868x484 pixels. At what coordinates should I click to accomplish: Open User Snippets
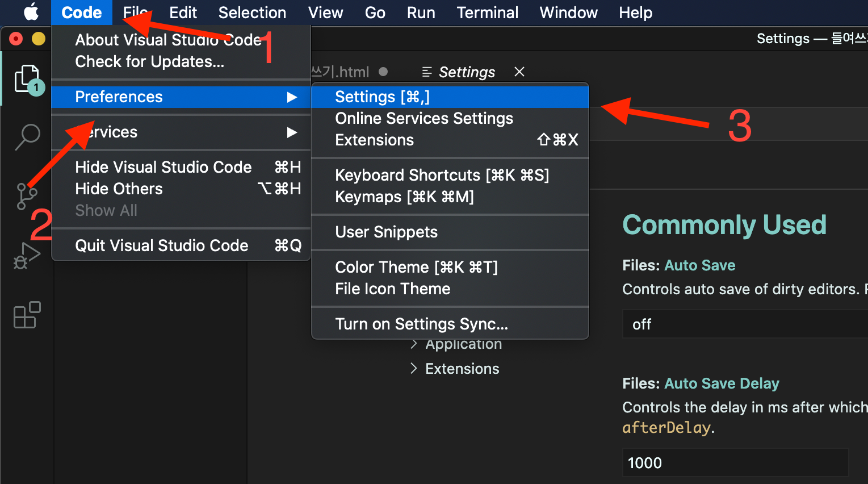(450, 232)
